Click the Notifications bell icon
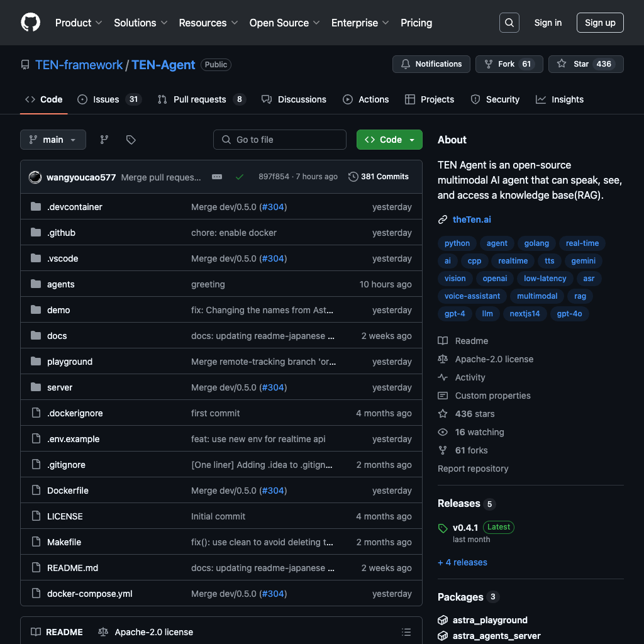 point(405,64)
